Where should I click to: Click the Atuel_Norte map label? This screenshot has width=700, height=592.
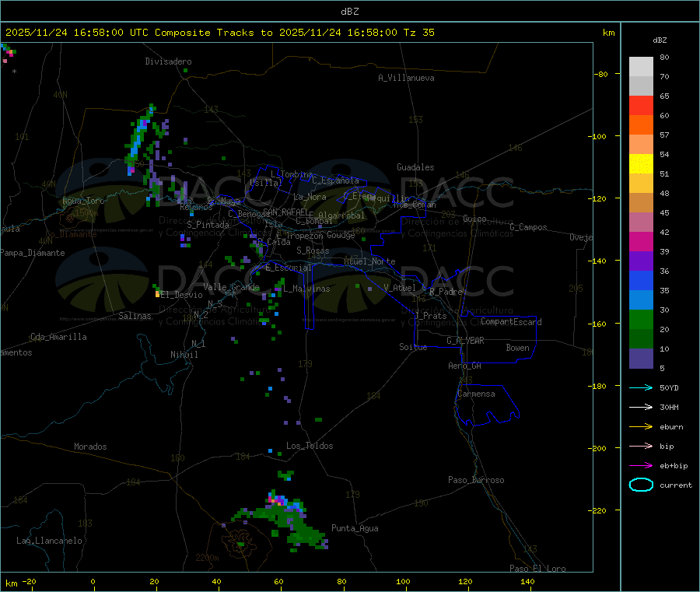[369, 261]
